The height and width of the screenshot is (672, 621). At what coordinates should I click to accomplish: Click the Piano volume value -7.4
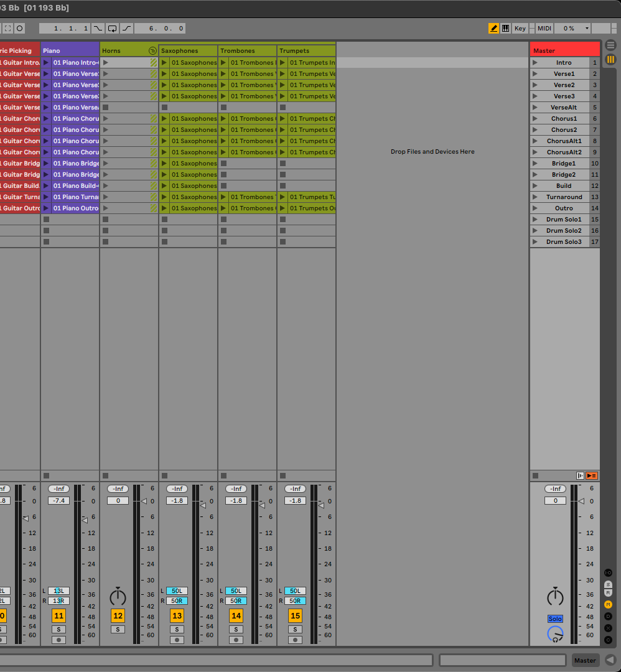click(58, 500)
